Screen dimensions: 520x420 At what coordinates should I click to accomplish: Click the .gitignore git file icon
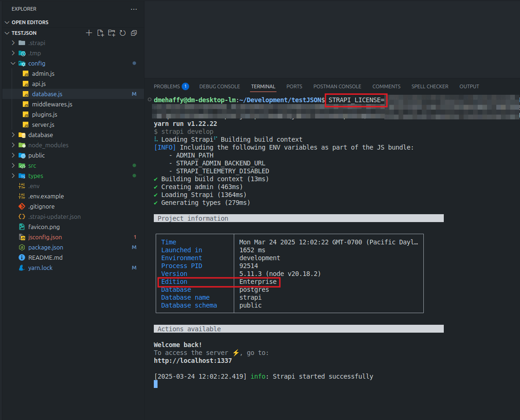[22, 206]
